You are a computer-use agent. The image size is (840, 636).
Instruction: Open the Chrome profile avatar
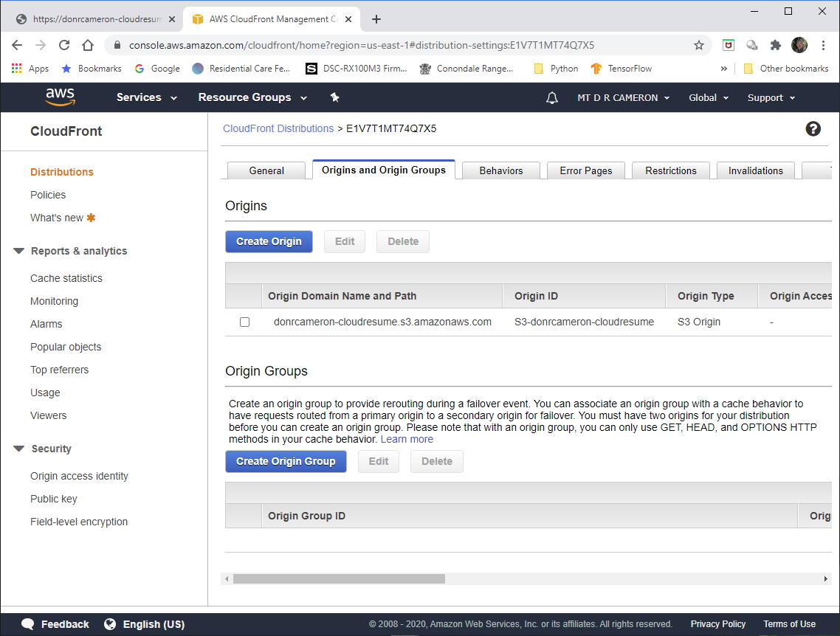click(x=799, y=46)
